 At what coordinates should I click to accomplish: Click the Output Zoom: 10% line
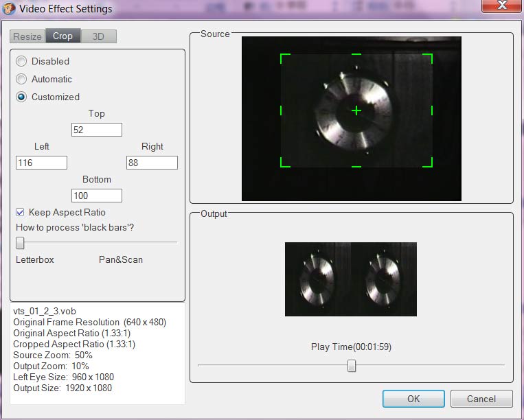point(51,366)
